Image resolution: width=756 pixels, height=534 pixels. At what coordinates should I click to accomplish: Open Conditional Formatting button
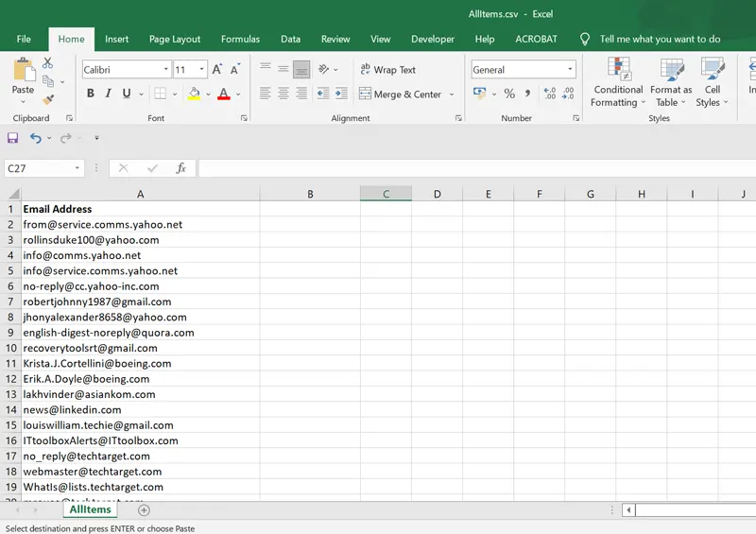[x=618, y=82]
